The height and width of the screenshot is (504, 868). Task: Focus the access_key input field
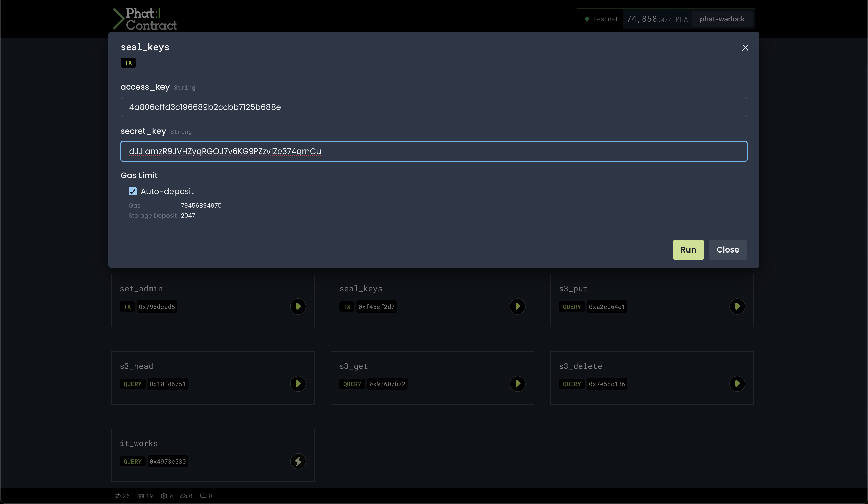433,107
